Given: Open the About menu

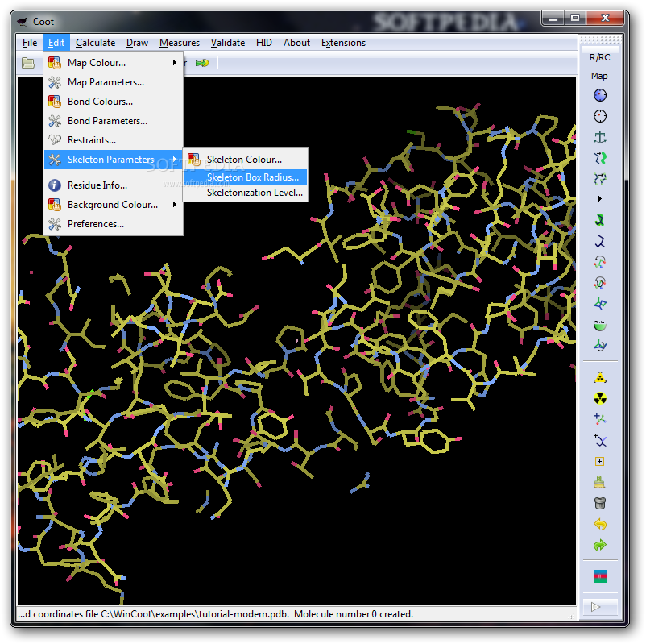Looking at the screenshot, I should click(x=296, y=43).
